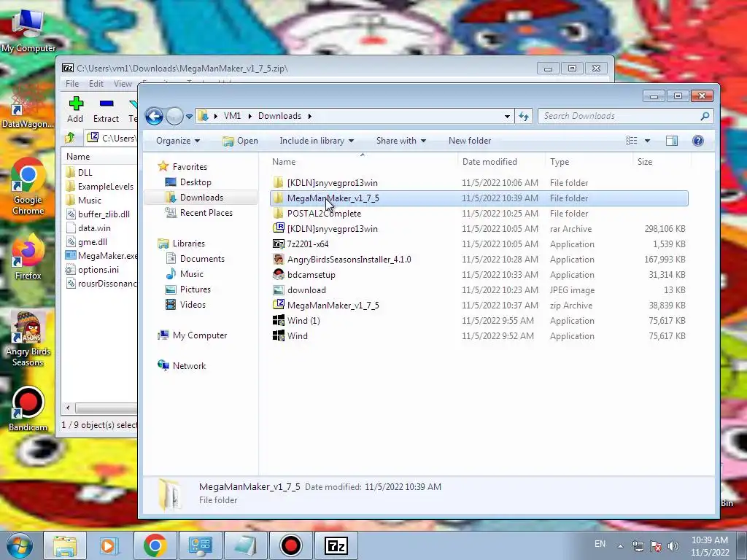The image size is (747, 560).
Task: Click the Search Downloads input field
Action: pyautogui.click(x=625, y=116)
